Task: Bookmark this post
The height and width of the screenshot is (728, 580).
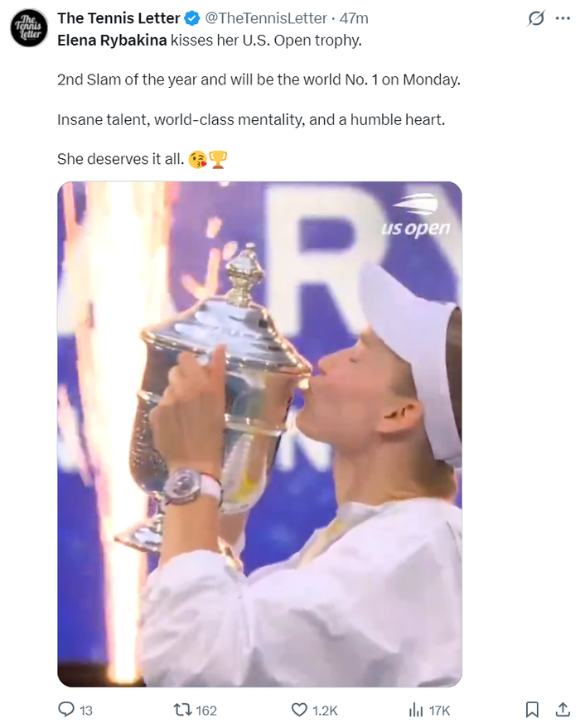Action: point(532,710)
